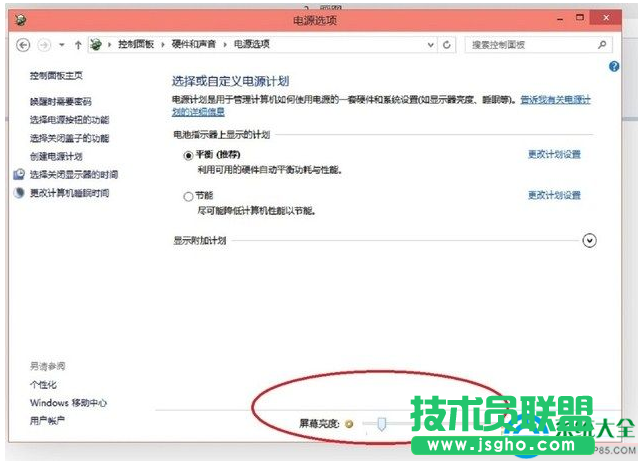Expand the chevron after 控制面板 in the address bar
The width and height of the screenshot is (638, 461).
(x=163, y=45)
